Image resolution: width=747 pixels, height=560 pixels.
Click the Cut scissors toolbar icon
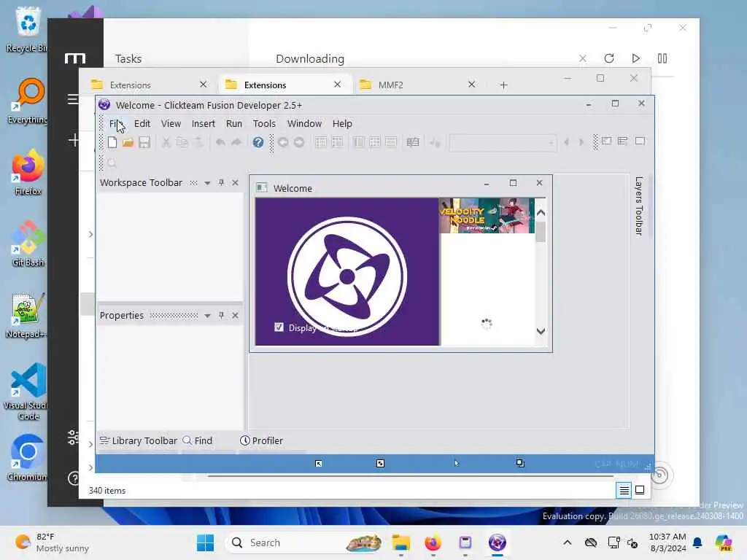pos(166,142)
